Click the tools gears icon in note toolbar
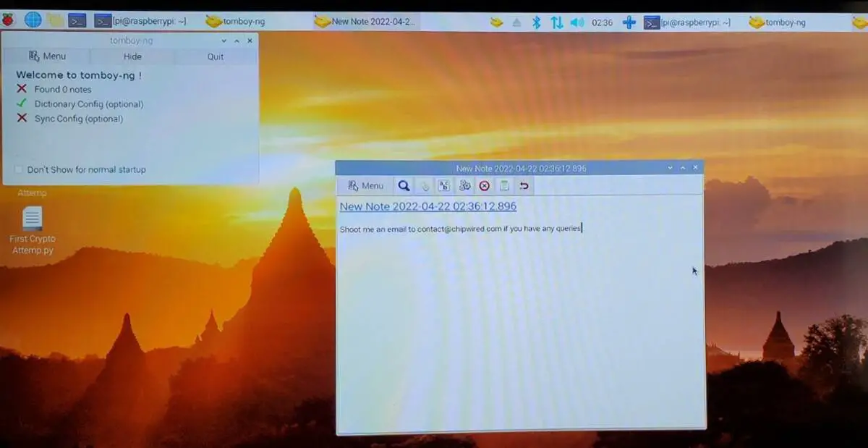Image resolution: width=868 pixels, height=448 pixels. click(464, 186)
